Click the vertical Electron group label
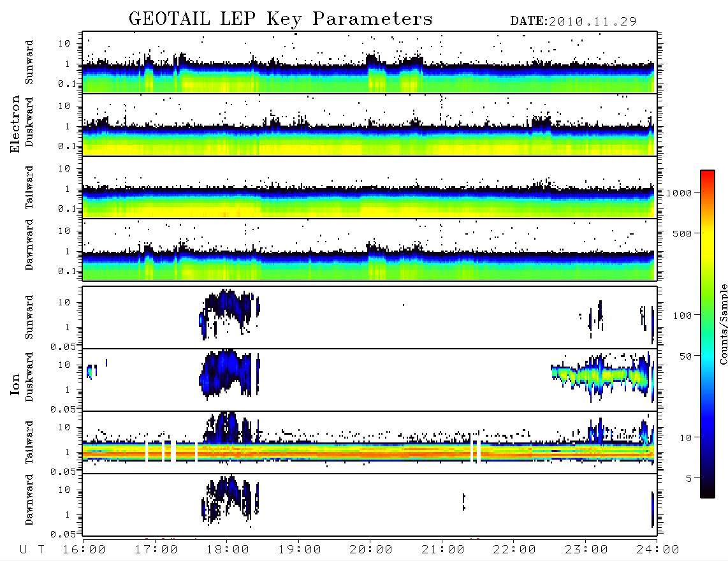This screenshot has height=561, width=728. pos(15,124)
